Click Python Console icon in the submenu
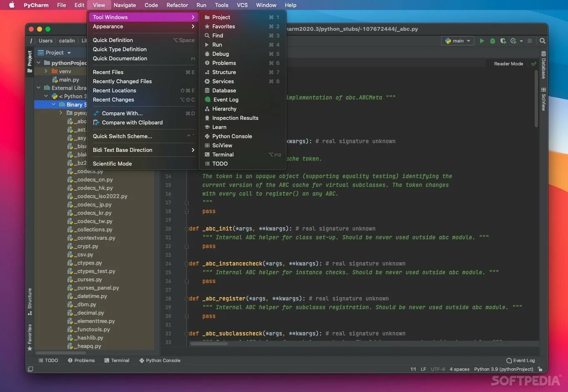Screen dimensions: 568x392 [x=207, y=136]
